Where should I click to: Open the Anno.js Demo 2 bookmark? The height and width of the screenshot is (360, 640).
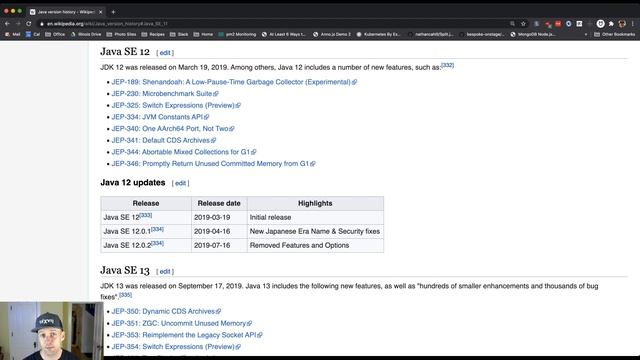tap(332, 34)
